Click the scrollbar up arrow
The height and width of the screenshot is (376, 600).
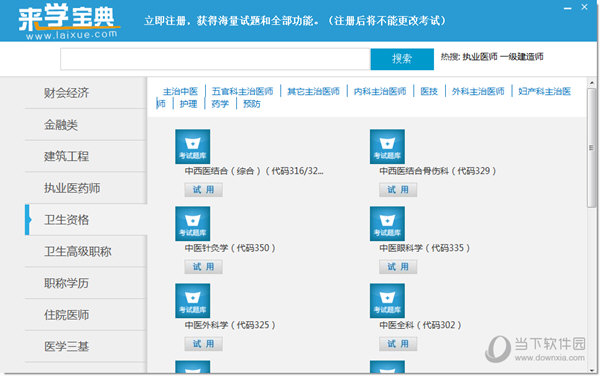pyautogui.click(x=592, y=83)
